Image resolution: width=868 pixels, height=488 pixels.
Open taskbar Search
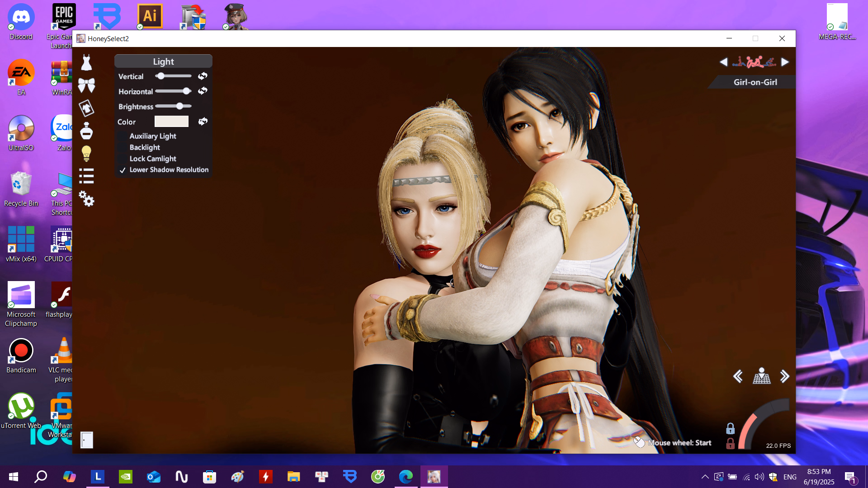click(41, 477)
